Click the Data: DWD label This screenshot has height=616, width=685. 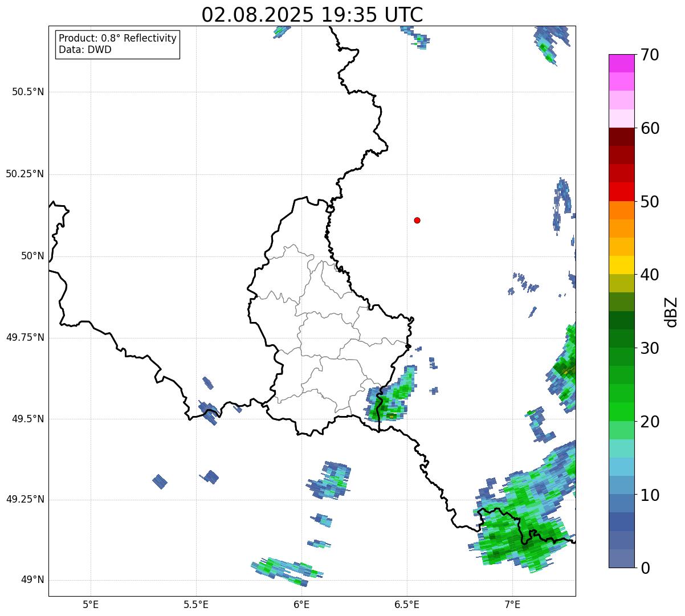point(85,50)
